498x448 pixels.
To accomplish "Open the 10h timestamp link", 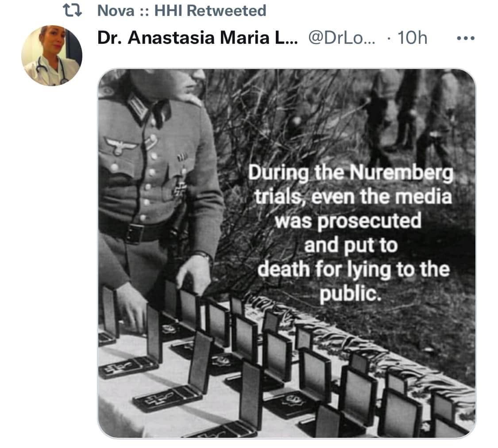I will point(412,38).
